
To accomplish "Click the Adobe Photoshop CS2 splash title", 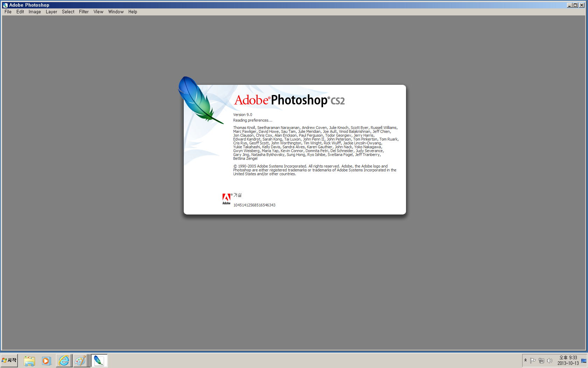I will point(289,100).
